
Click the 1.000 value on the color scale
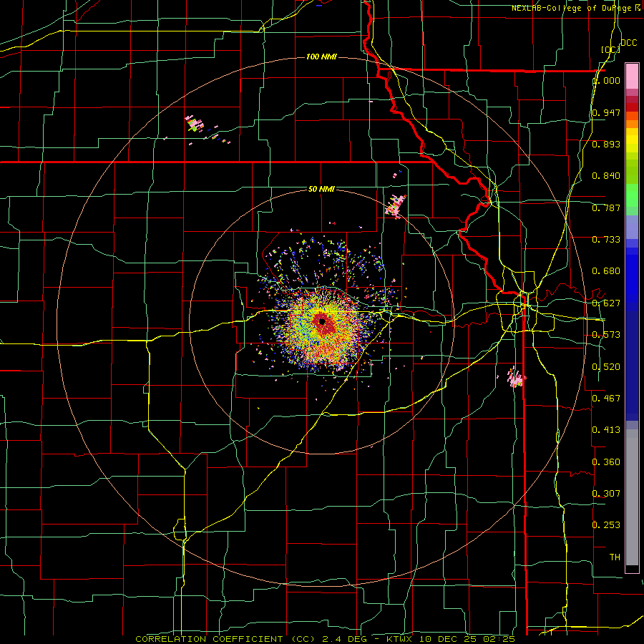(608, 80)
